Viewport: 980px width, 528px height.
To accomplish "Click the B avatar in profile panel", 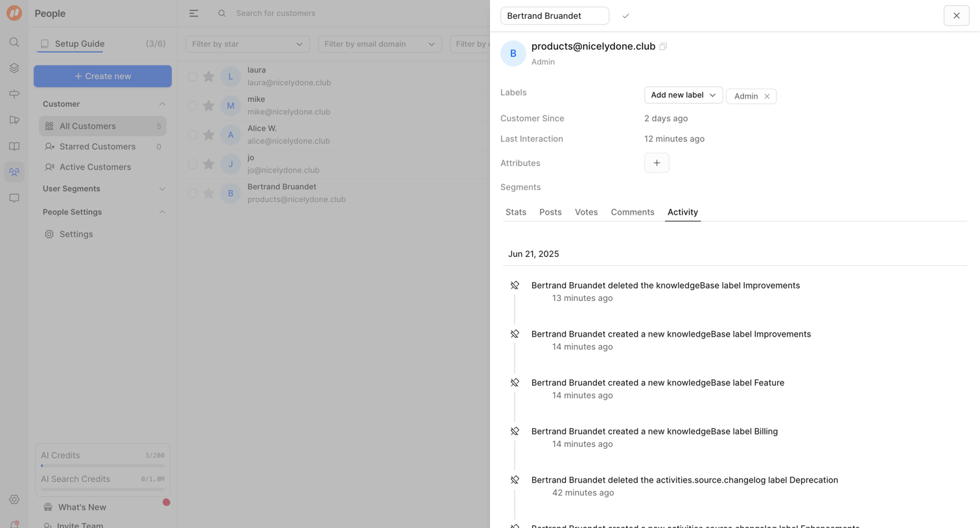I will [513, 54].
